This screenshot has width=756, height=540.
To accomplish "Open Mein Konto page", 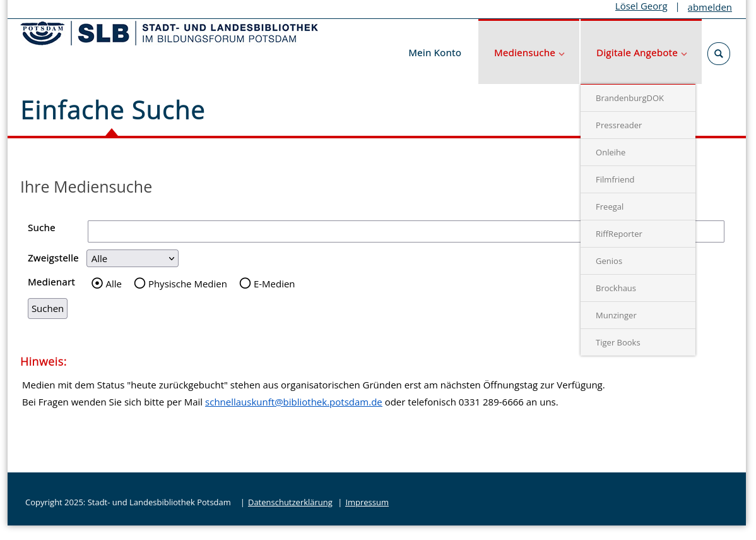I will click(435, 53).
